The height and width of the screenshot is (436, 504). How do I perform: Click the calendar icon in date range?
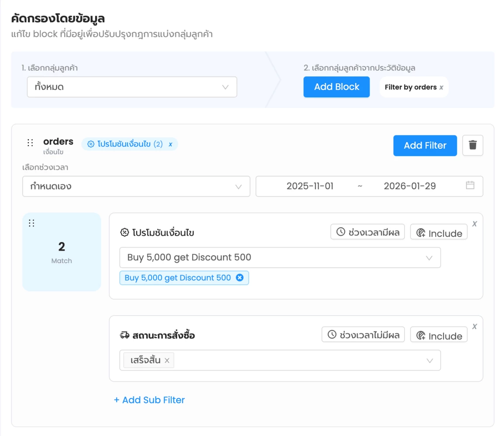(470, 185)
